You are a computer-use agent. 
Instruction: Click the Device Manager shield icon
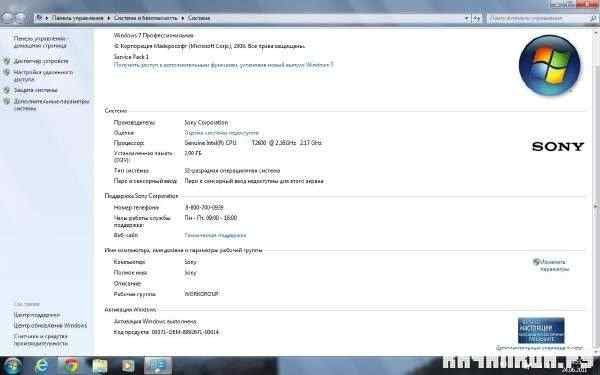click(x=7, y=61)
